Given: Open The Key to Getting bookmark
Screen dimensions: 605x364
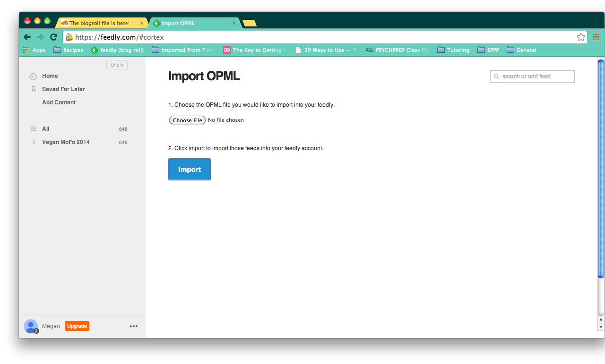Looking at the screenshot, I should (x=255, y=50).
